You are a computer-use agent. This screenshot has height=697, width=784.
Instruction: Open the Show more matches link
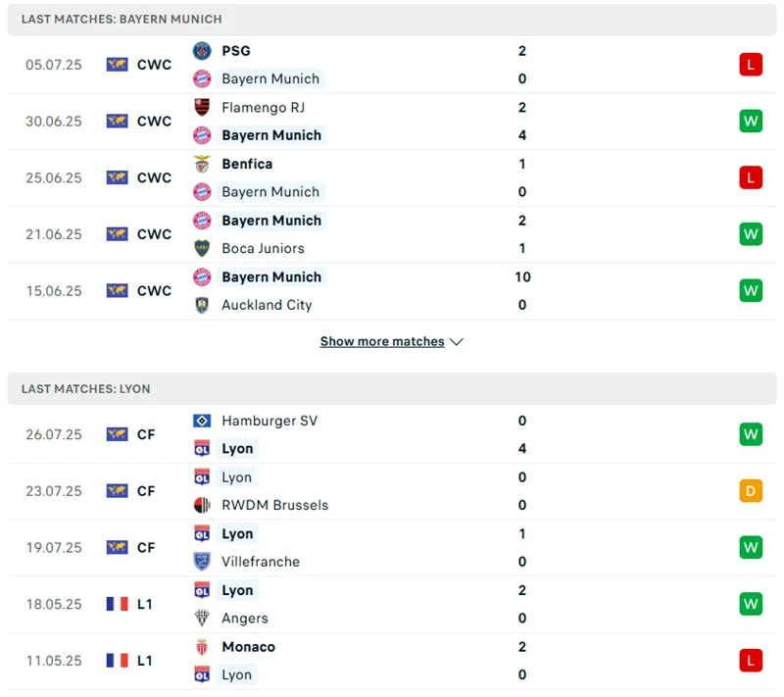[382, 342]
